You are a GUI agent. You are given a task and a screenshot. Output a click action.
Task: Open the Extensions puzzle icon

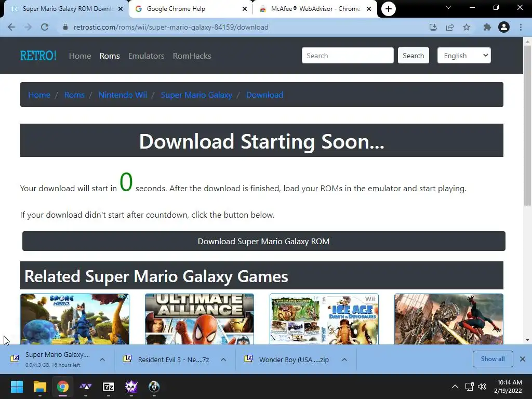[x=487, y=27]
